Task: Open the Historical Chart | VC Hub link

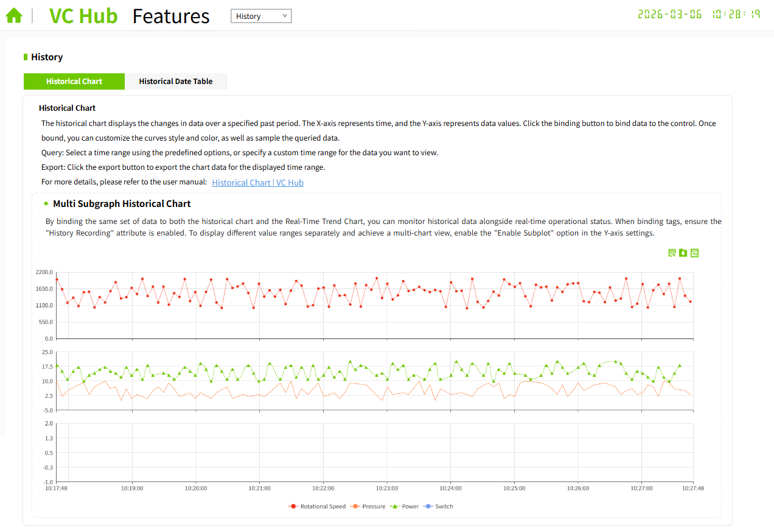Action: pyautogui.click(x=257, y=183)
